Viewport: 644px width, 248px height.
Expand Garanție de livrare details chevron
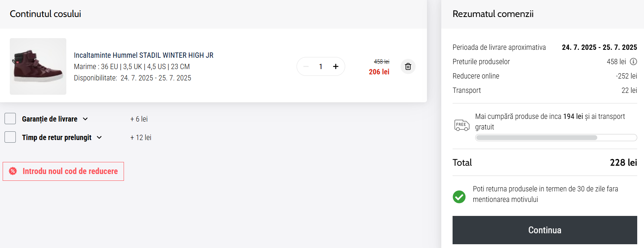[86, 119]
